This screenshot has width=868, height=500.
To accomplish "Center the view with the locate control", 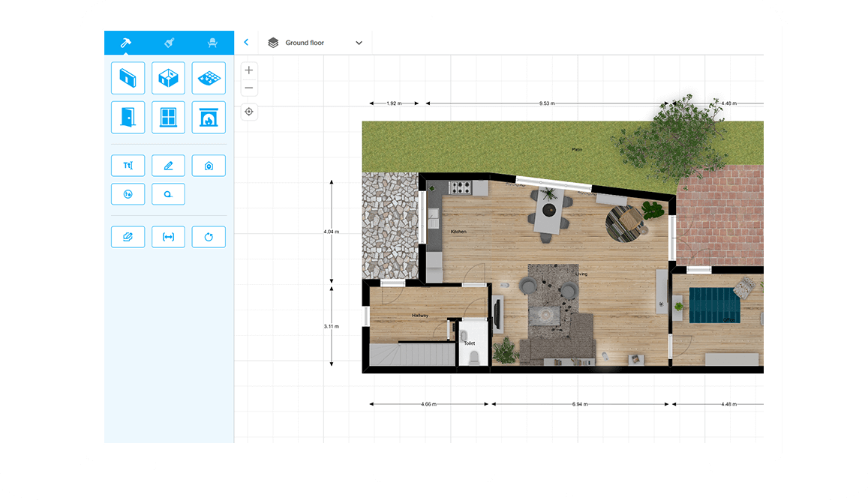I will click(248, 111).
